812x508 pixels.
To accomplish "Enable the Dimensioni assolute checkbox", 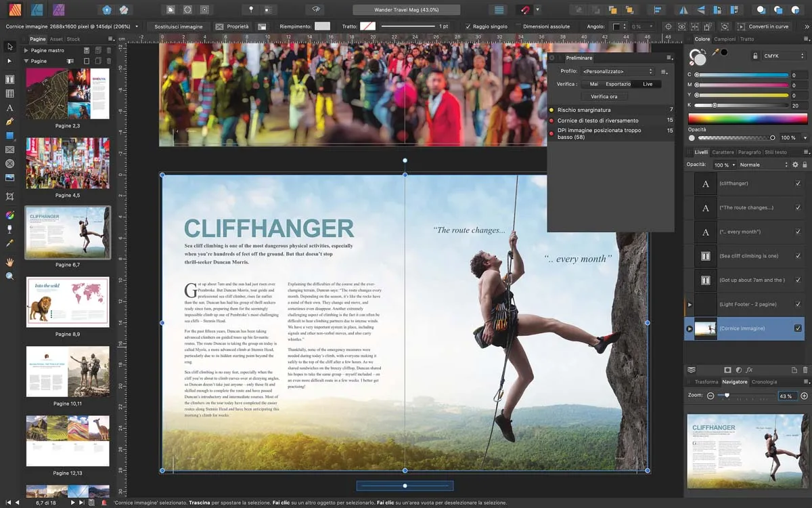I will coord(518,25).
